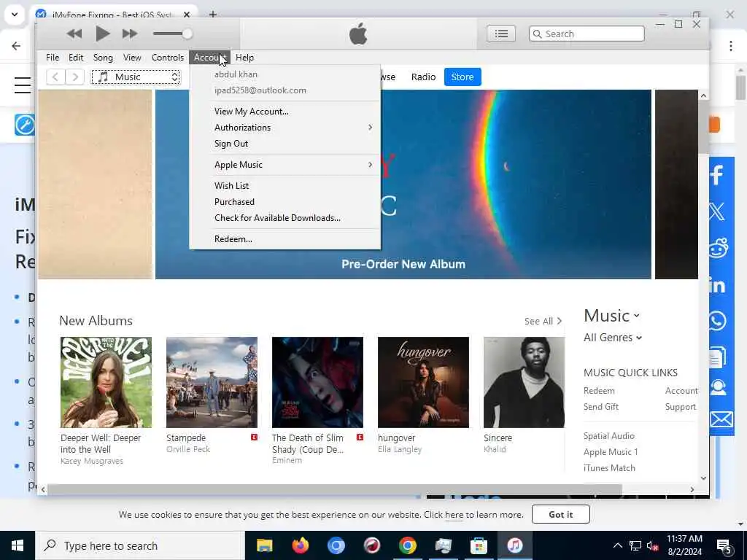Screen dimensions: 747x560
Task: Open the Windows Start button
Action: point(18,545)
